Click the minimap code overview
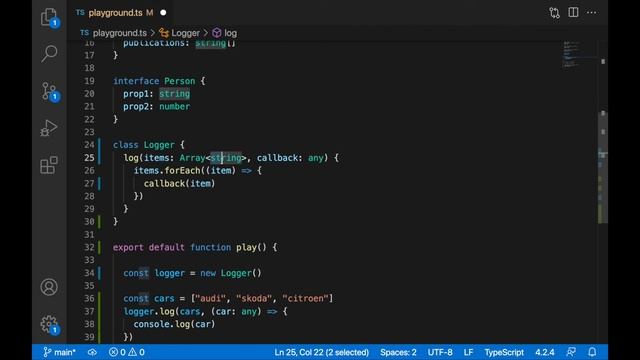 pyautogui.click(x=580, y=54)
